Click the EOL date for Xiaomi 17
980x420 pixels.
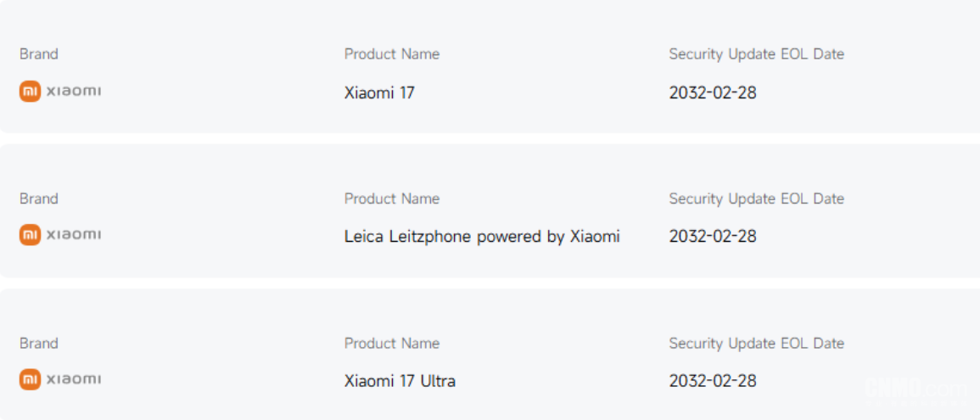click(x=712, y=92)
